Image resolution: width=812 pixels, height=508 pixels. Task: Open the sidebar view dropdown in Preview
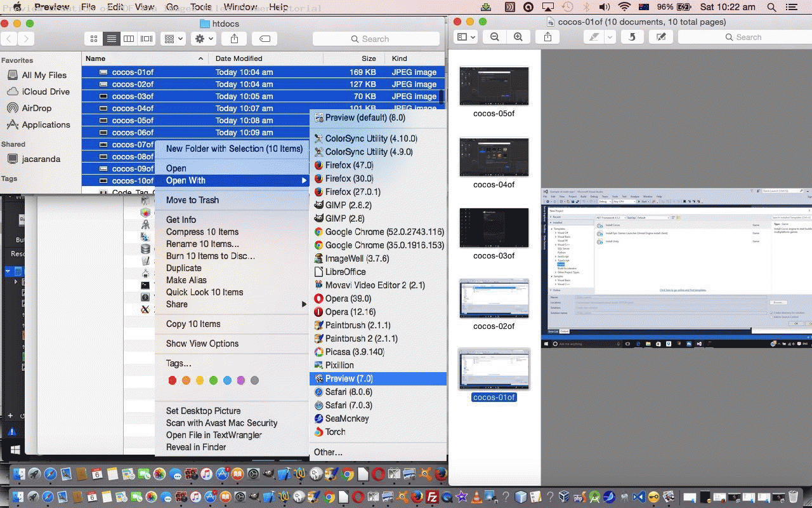pos(465,37)
